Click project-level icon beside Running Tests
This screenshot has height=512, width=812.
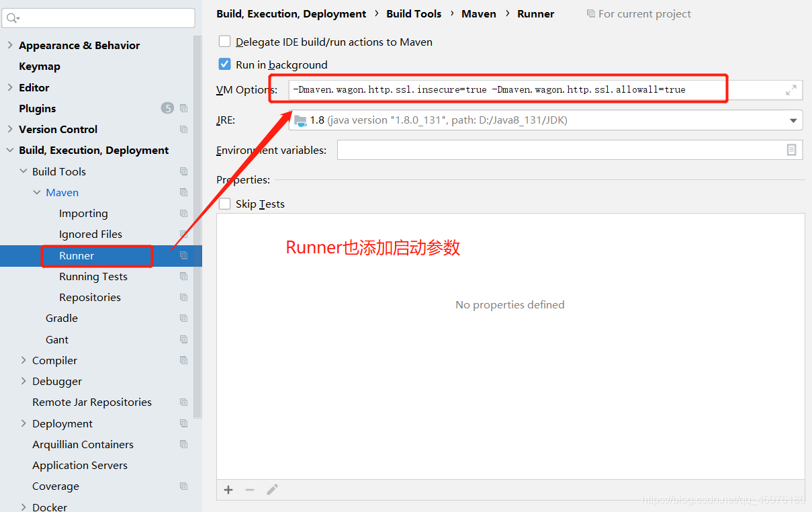click(x=183, y=276)
